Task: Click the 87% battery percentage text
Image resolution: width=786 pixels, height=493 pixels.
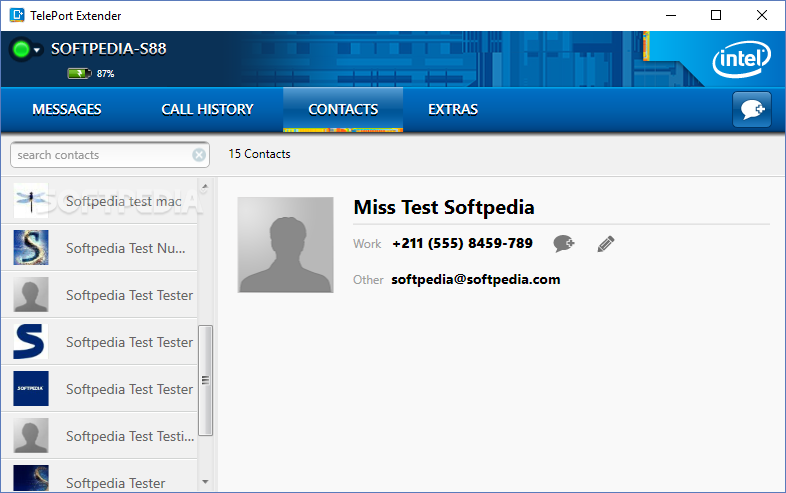Action: [x=105, y=74]
